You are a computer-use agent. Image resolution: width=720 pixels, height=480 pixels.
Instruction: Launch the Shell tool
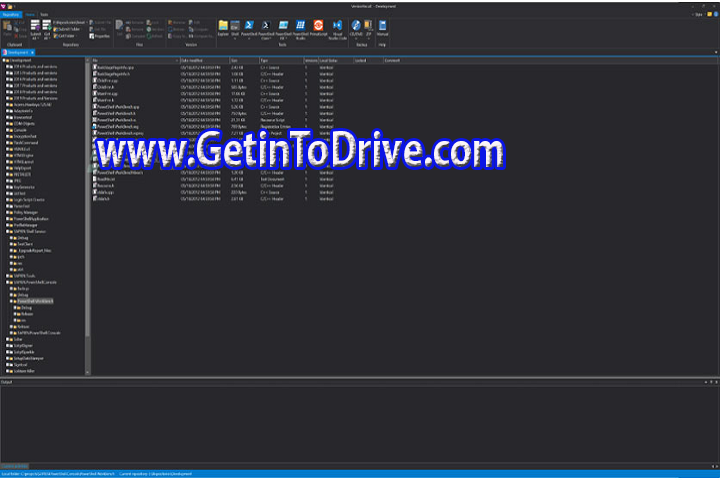235,28
